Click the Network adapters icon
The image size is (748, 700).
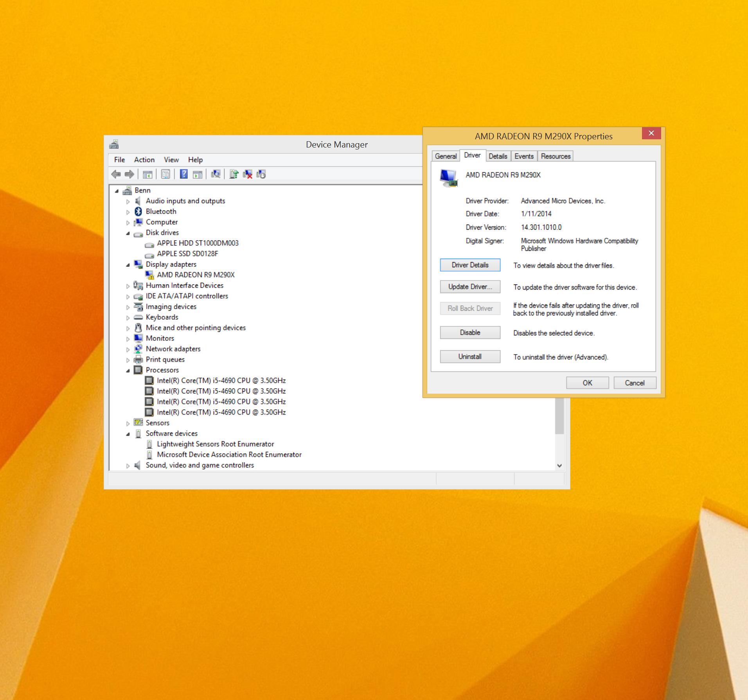point(138,349)
